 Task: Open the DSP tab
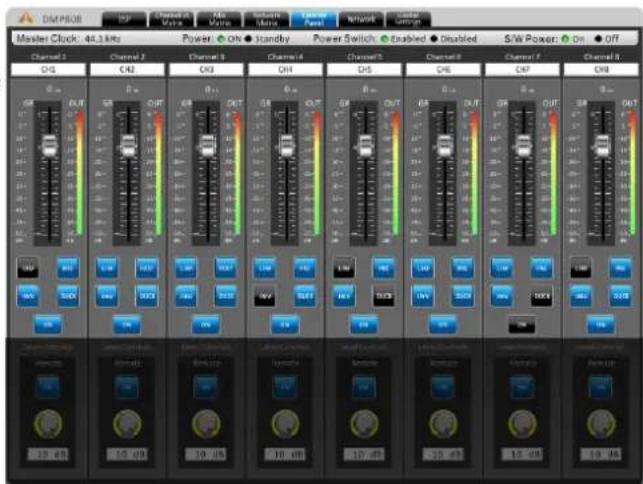(x=124, y=19)
